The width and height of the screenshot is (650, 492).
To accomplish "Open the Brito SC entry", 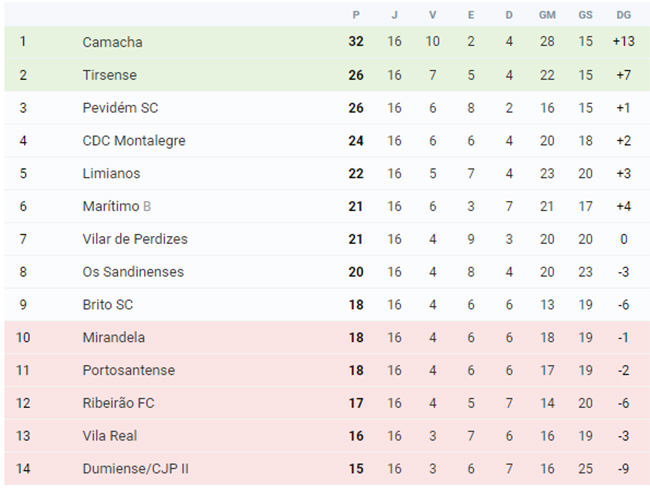I will [108, 304].
